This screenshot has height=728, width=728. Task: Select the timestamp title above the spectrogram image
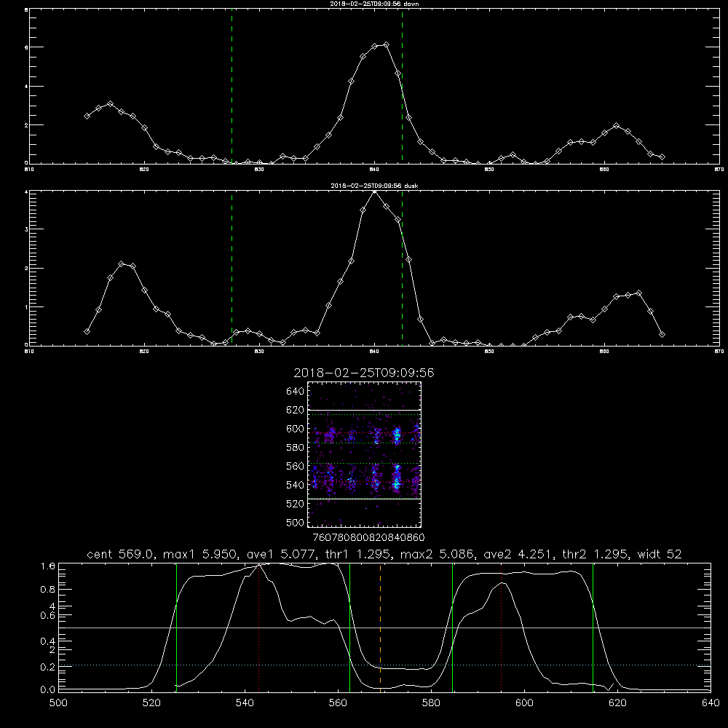click(x=364, y=373)
